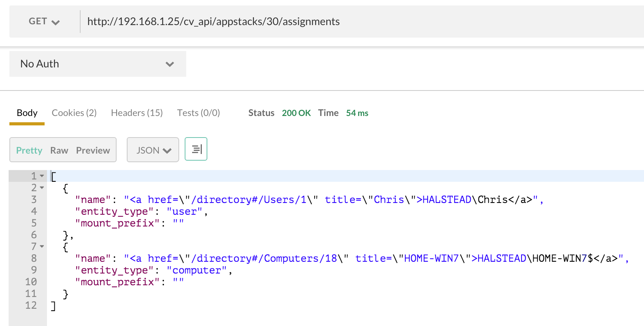Select the Pretty view mode
The height and width of the screenshot is (326, 644).
tap(29, 150)
